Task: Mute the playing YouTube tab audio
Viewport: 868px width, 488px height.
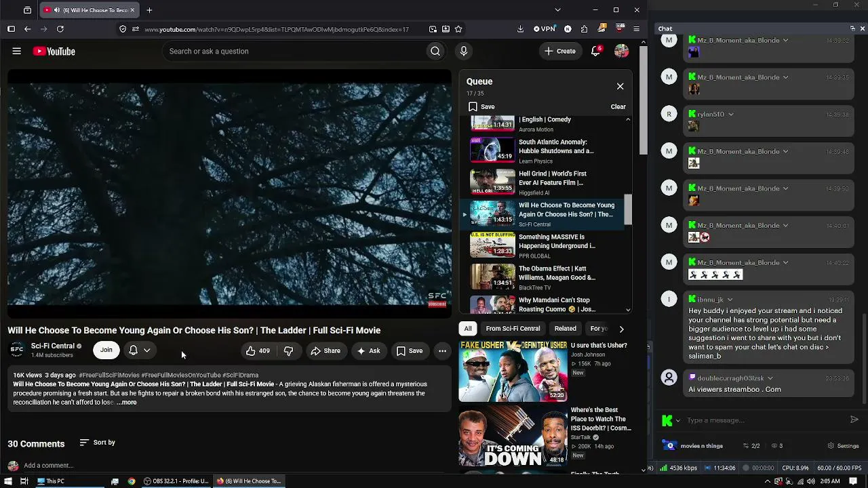Action: (x=57, y=10)
